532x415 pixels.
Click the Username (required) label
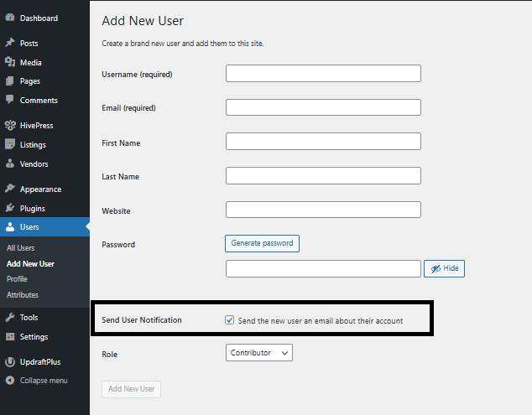(137, 75)
